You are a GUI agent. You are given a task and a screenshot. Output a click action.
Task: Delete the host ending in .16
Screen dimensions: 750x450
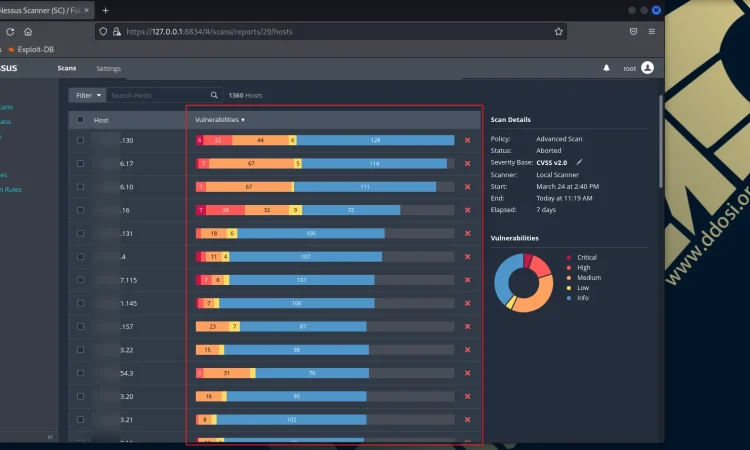[x=467, y=210]
